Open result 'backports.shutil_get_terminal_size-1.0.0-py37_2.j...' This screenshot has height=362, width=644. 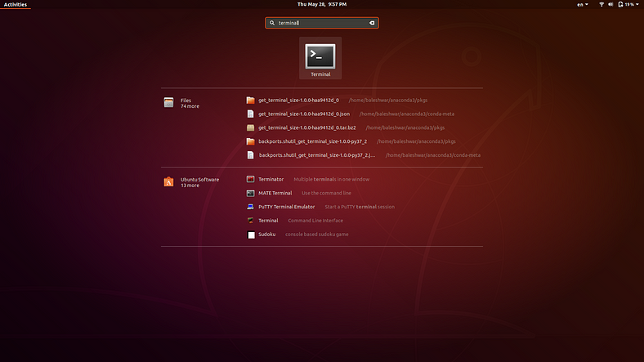[x=316, y=155]
